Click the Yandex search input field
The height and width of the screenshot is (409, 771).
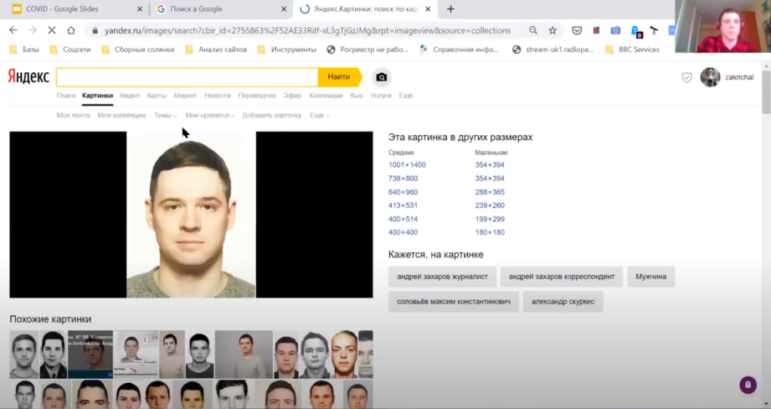click(187, 77)
